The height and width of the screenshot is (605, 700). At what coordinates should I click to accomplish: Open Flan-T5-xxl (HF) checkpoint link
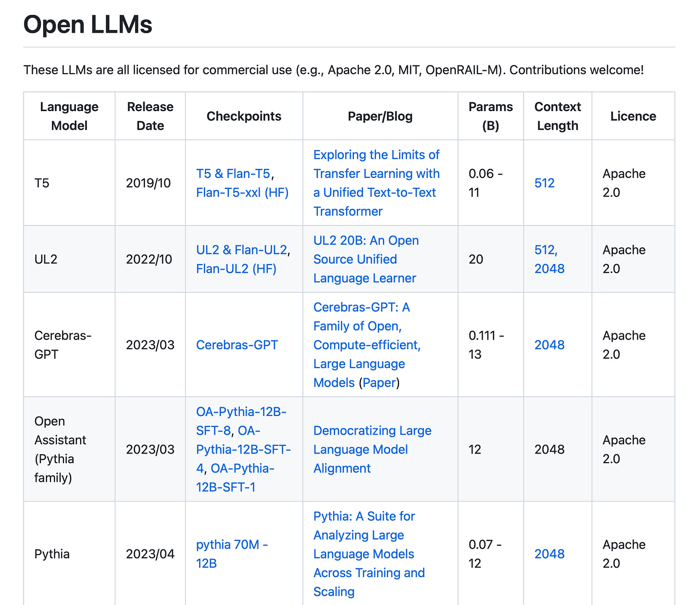(x=242, y=192)
